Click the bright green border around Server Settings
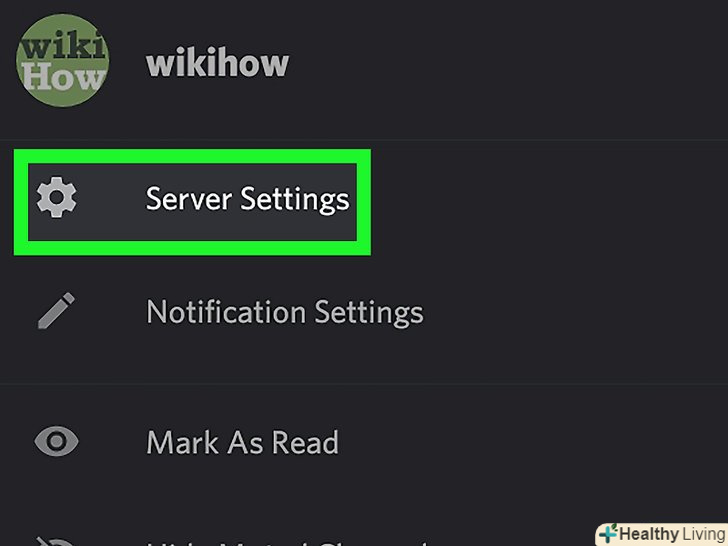The image size is (728, 546). click(192, 156)
